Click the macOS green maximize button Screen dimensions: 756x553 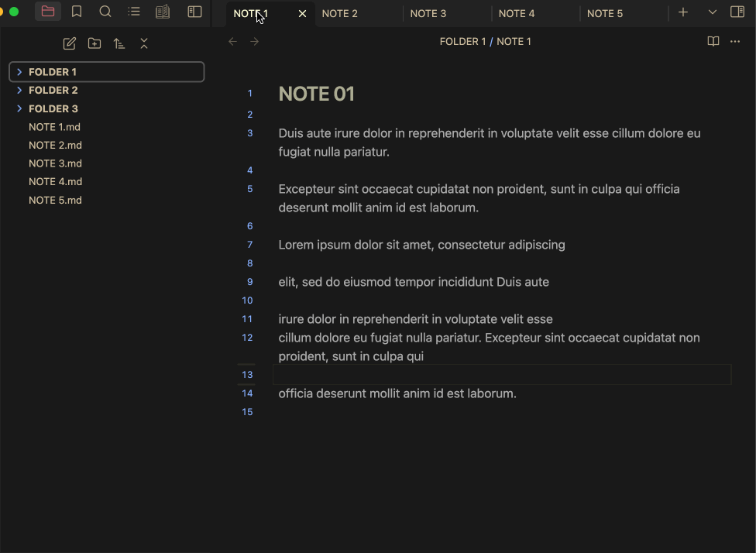14,12
